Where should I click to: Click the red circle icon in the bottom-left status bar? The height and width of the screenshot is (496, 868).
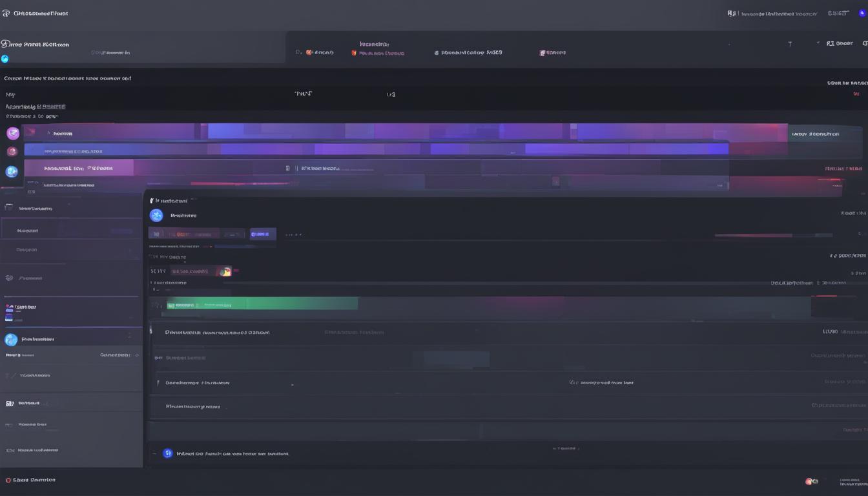pos(8,480)
